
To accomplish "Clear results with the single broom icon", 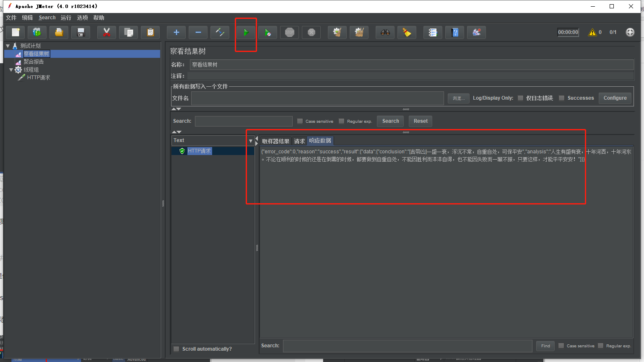I will click(x=338, y=32).
